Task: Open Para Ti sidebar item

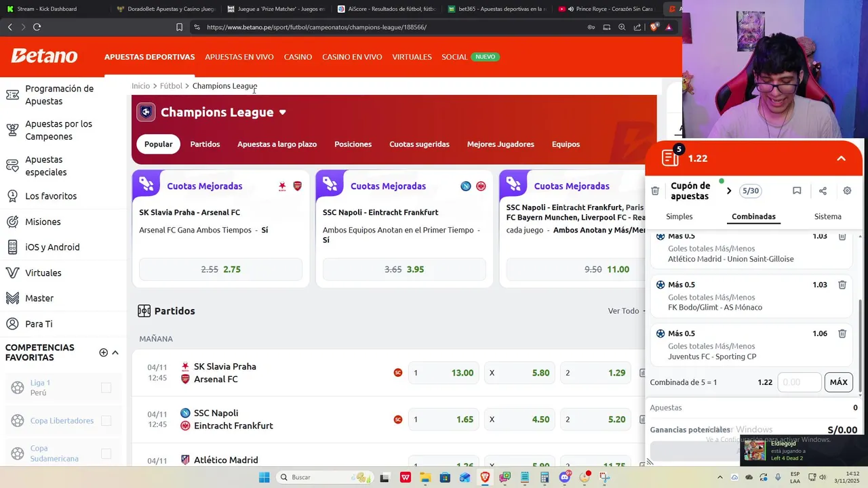Action: (39, 324)
